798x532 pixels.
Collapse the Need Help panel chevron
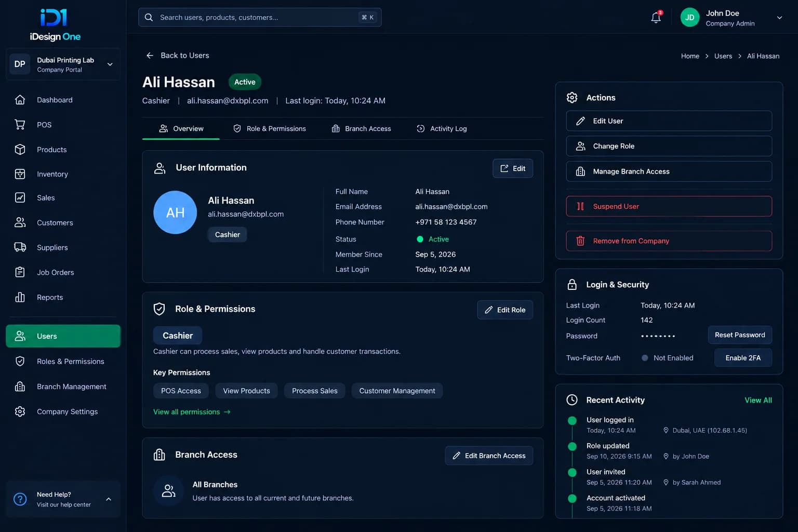[109, 499]
